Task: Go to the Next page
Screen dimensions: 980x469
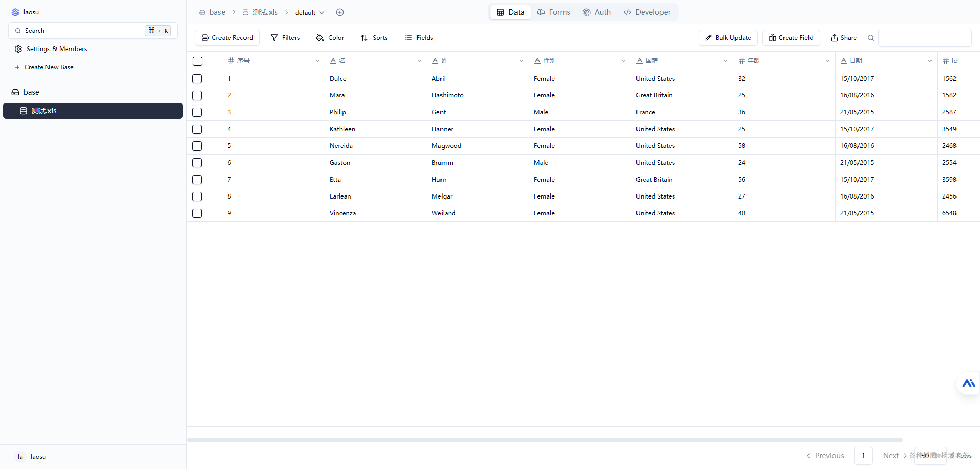Action: [895, 456]
